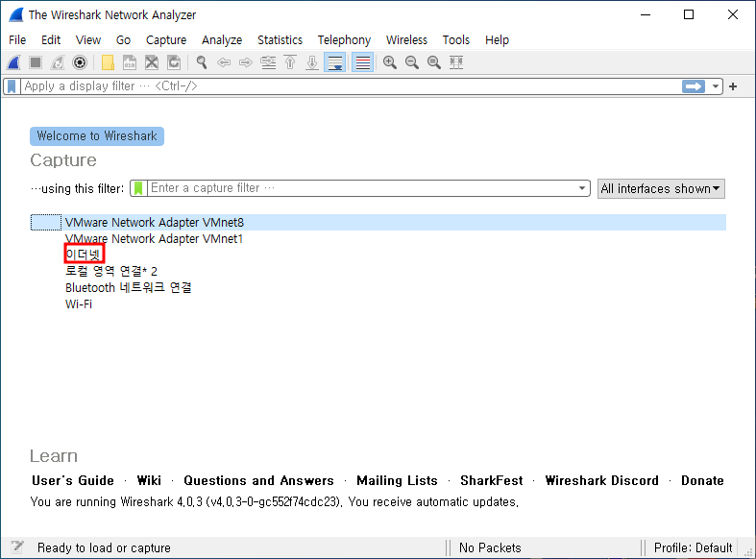Viewport: 756px width, 559px height.
Task: Click the display filter input field
Action: click(x=351, y=86)
